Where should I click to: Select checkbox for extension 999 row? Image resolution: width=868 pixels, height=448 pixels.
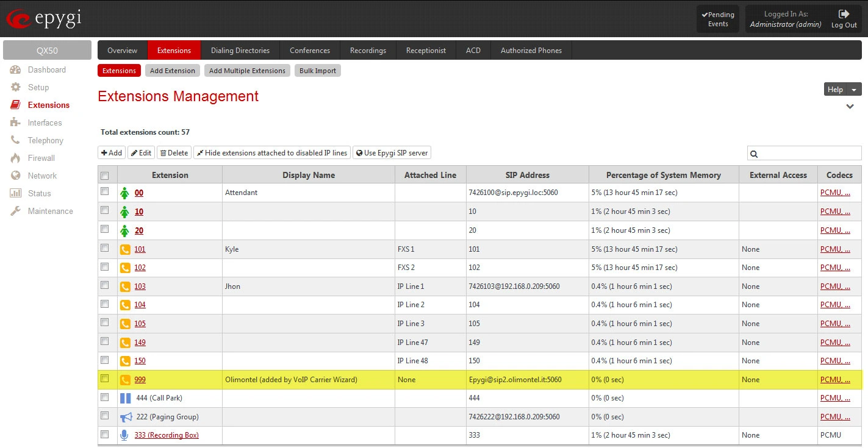click(105, 379)
